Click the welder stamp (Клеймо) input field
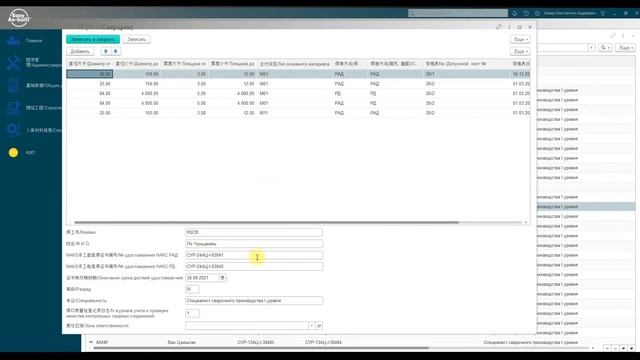640x360 pixels. pos(254,232)
